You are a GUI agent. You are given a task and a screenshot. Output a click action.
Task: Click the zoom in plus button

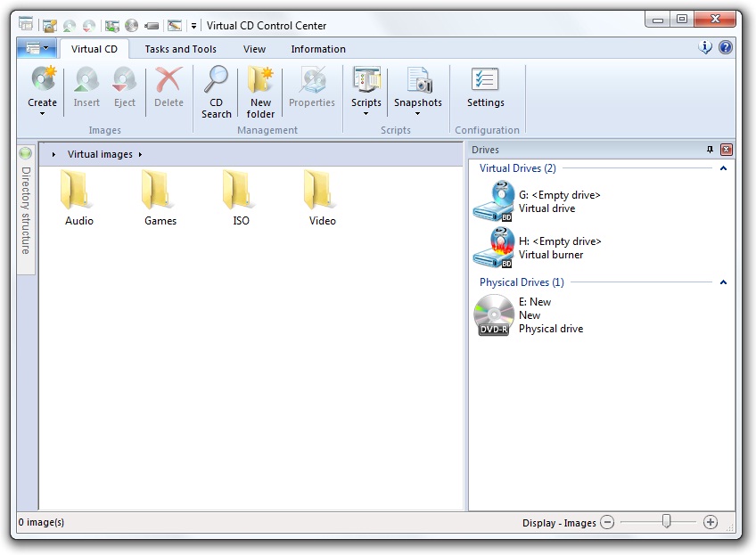[x=711, y=523]
